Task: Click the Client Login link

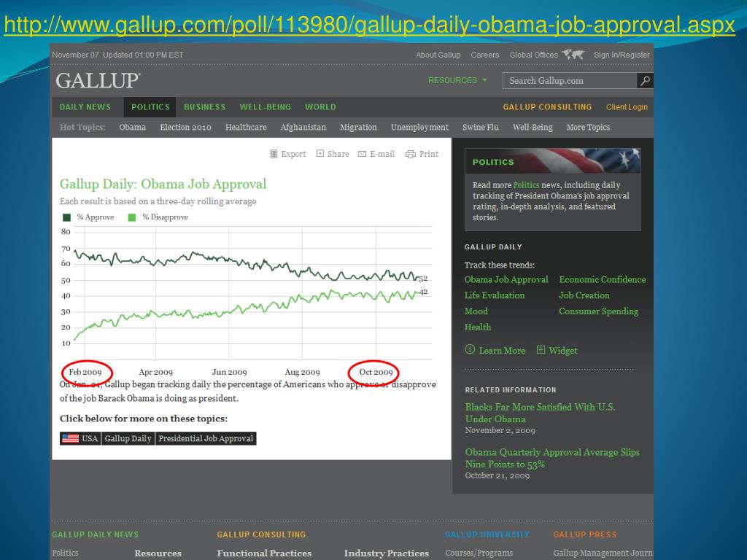Action: (x=627, y=107)
